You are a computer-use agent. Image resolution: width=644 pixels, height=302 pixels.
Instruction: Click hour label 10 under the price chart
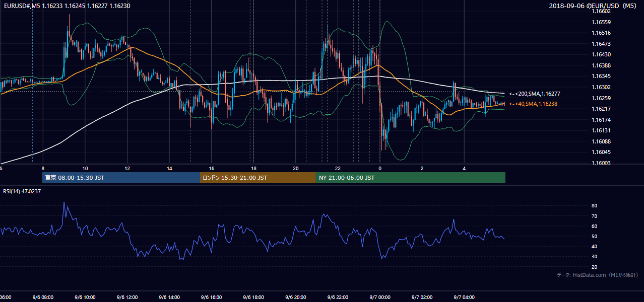tap(85, 169)
